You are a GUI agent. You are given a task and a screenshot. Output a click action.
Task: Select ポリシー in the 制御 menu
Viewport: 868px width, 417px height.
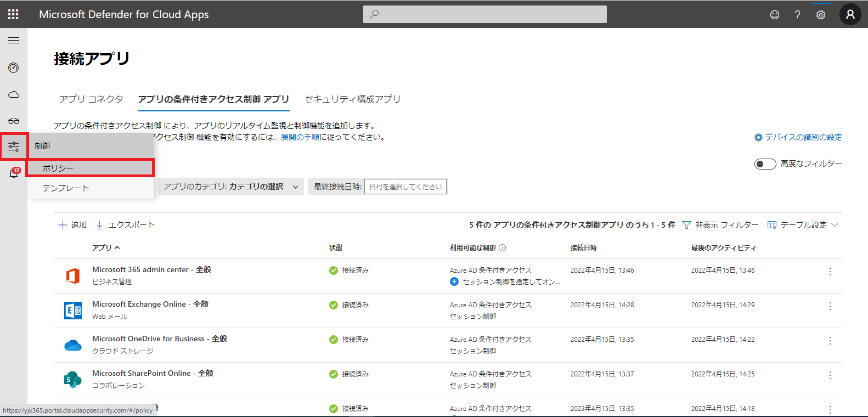coord(91,168)
